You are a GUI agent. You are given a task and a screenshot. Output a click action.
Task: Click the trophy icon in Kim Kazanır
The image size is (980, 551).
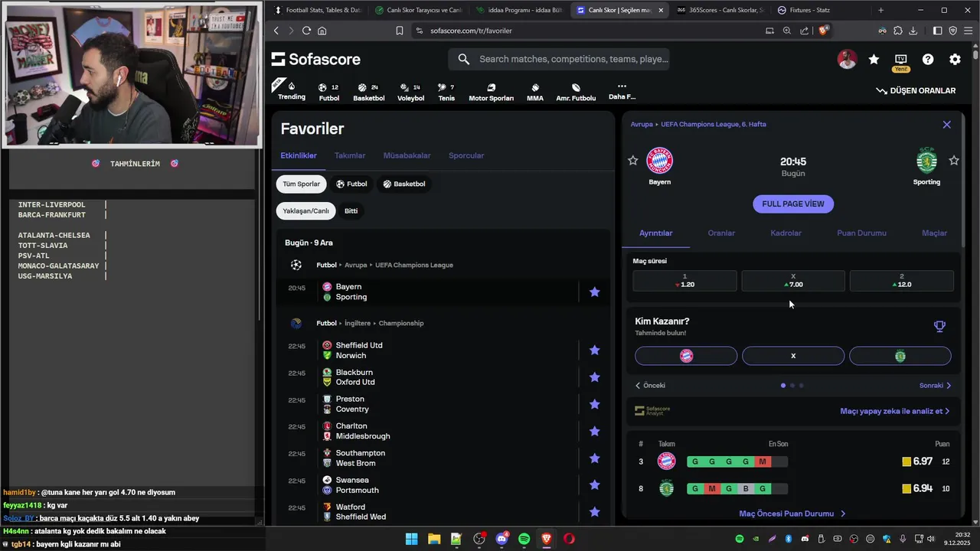click(x=939, y=327)
